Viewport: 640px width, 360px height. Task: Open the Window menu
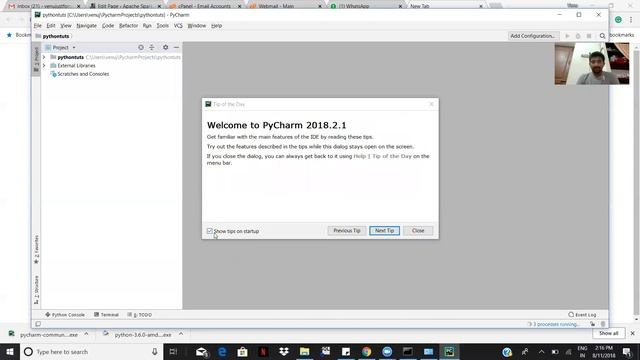(x=197, y=26)
